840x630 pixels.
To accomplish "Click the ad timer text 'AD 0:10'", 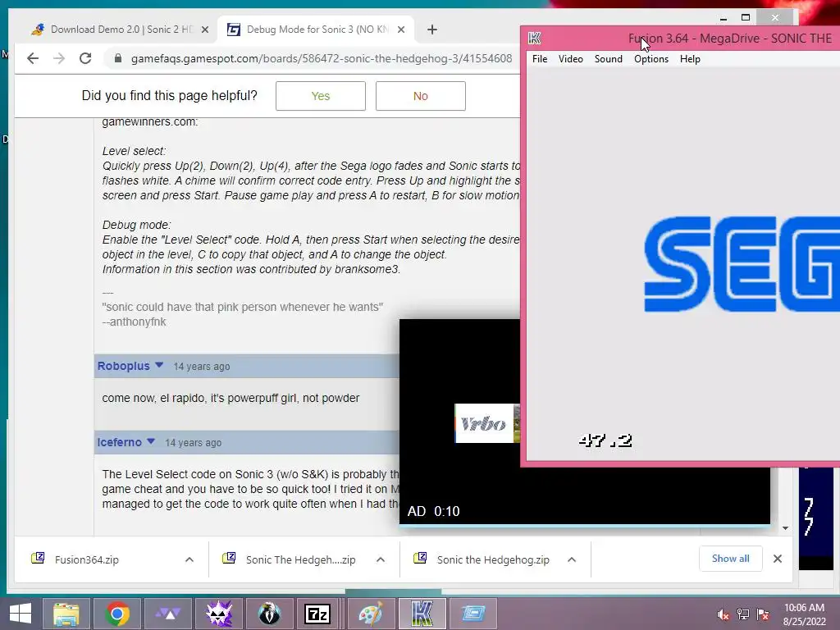I will [x=433, y=511].
